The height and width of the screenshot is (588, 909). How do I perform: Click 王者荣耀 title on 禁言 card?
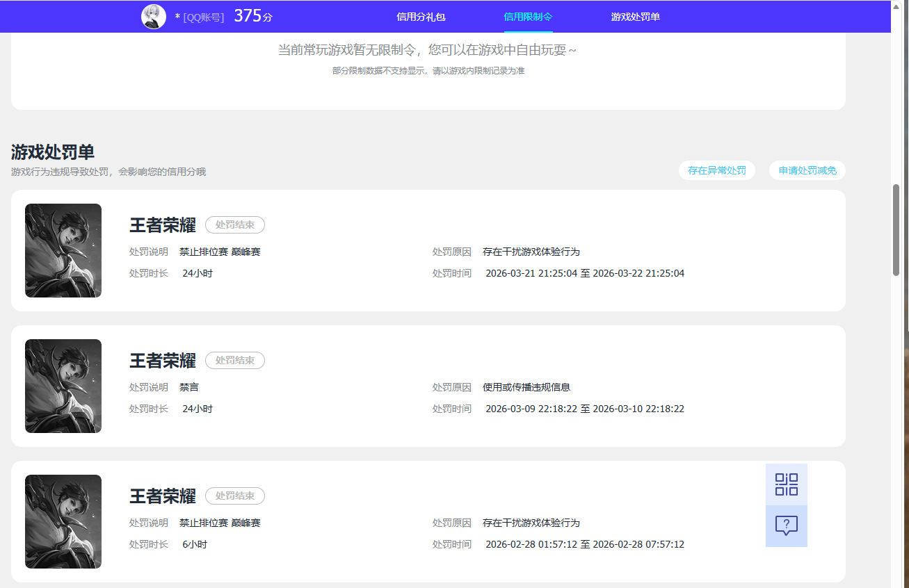coord(163,361)
